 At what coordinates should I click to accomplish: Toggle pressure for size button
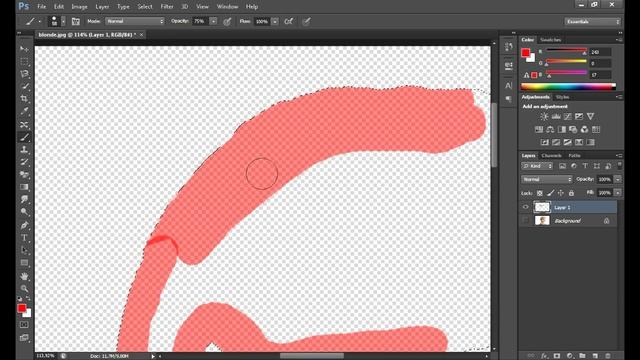point(306,21)
